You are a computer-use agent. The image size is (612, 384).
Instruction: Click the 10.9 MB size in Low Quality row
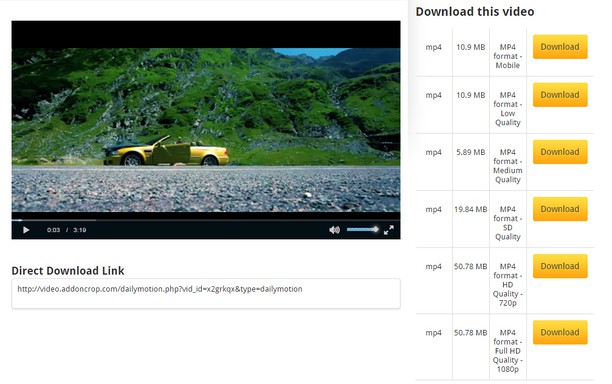[471, 95]
